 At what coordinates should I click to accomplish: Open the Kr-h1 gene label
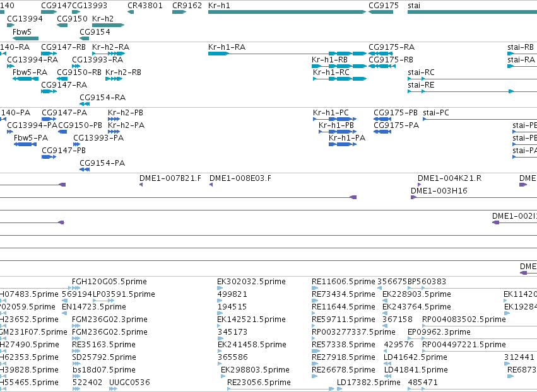(219, 6)
